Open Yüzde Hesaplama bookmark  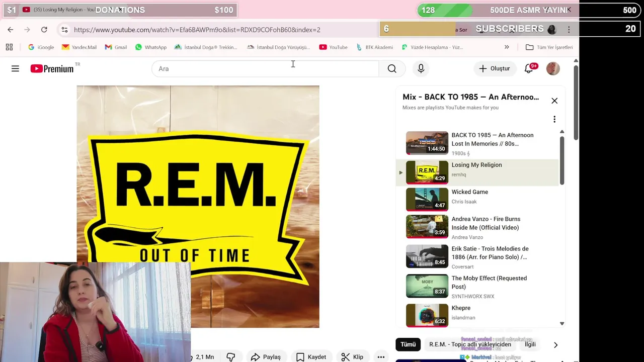tap(432, 47)
